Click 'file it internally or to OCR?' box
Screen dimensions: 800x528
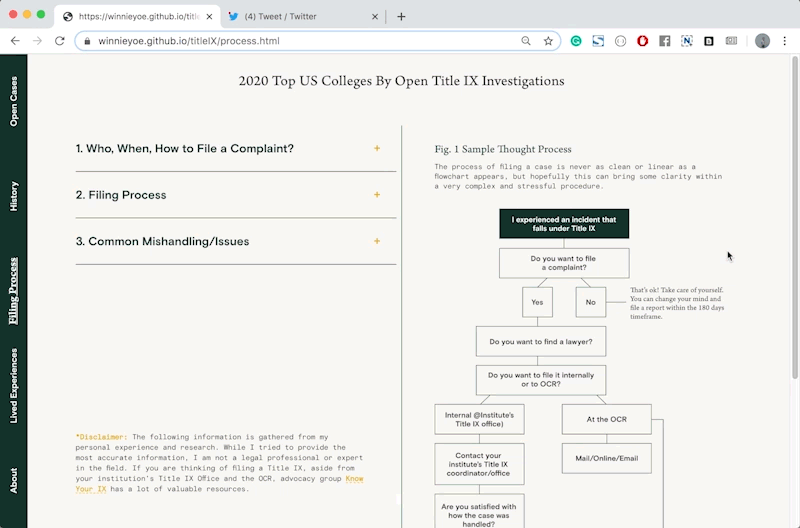click(541, 380)
